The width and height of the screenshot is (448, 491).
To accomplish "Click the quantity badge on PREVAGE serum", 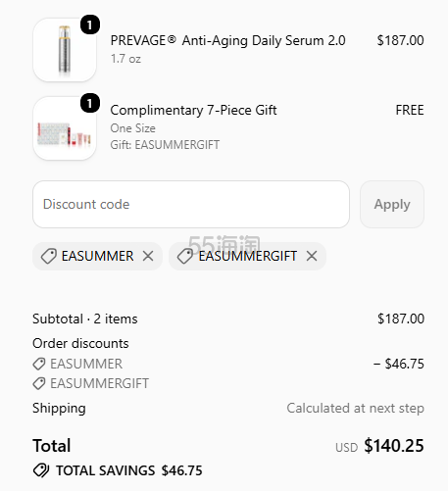I will click(90, 25).
